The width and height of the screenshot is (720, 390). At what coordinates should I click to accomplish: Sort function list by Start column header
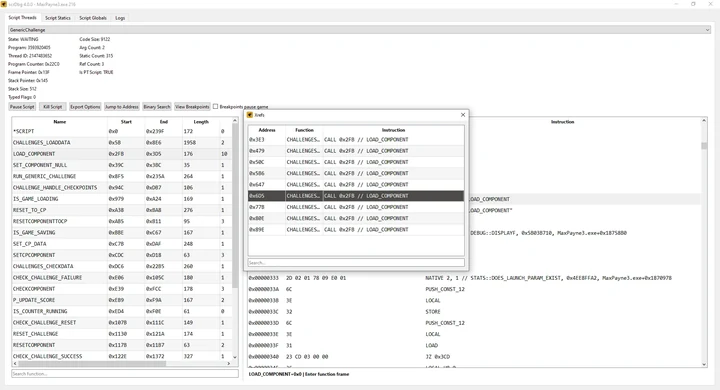pos(126,122)
